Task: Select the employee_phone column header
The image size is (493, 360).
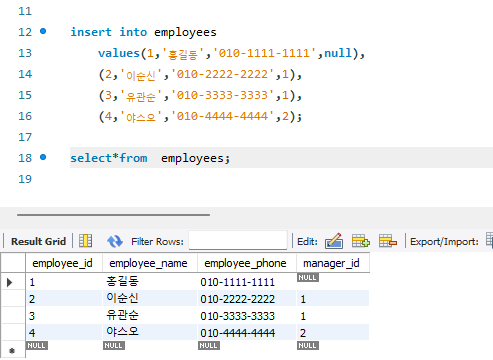Action: point(247,263)
